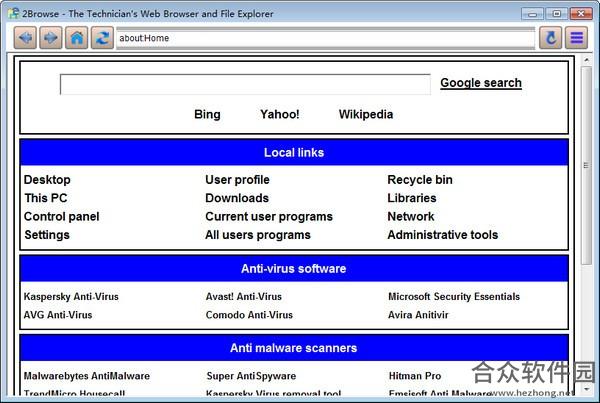
Task: Browse the Libraries link
Action: [412, 198]
